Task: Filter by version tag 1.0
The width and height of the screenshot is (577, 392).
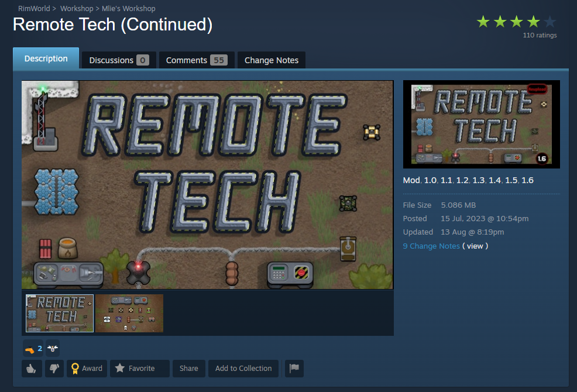Action: pyautogui.click(x=430, y=180)
